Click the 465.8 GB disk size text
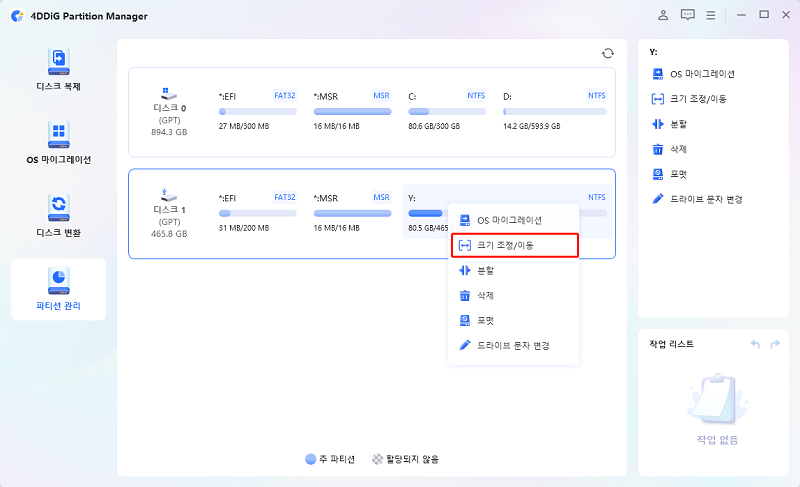This screenshot has width=800, height=487. 169,234
